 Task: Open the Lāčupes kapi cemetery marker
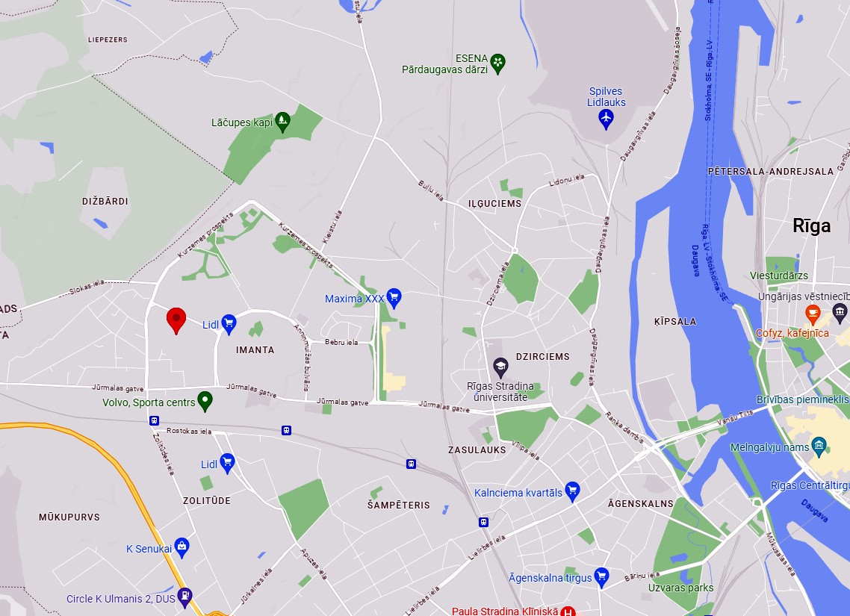pyautogui.click(x=282, y=122)
